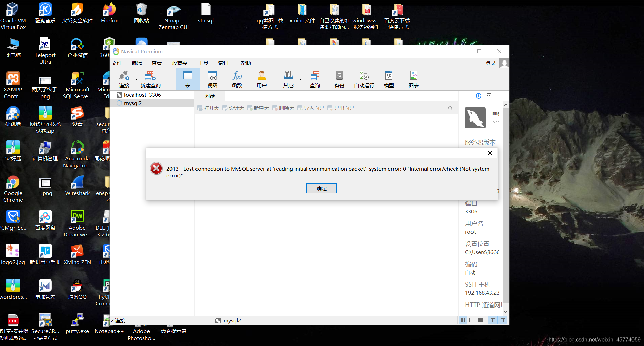Viewport: 644px width, 346px height.
Task: Open the 查看 (View) menu
Action: point(157,63)
